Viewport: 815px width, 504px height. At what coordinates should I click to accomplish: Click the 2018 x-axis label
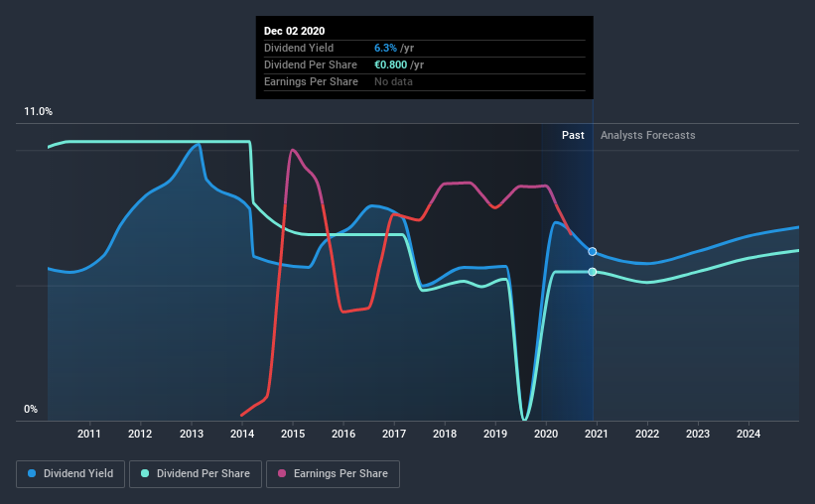445,434
